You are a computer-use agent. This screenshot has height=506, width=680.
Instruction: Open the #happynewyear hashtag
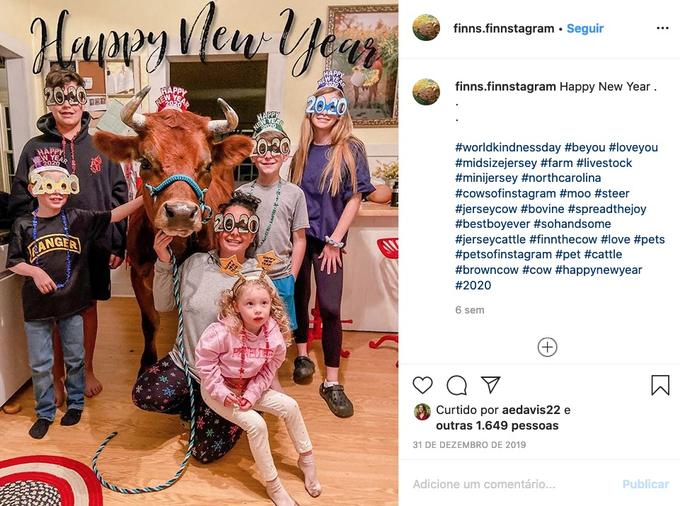click(x=598, y=270)
